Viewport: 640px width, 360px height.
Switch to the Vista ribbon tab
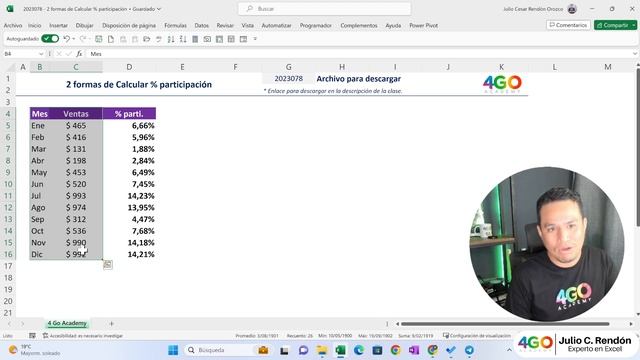247,25
